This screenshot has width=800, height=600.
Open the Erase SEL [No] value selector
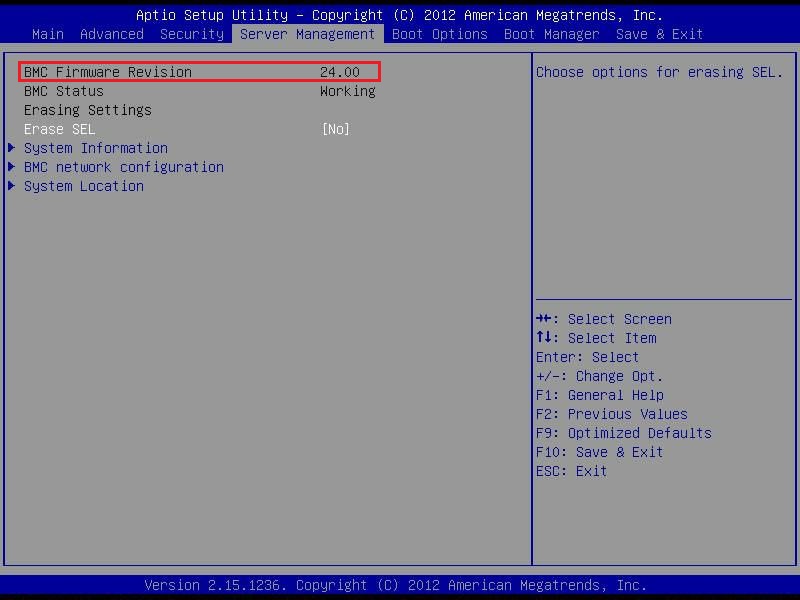click(x=337, y=128)
